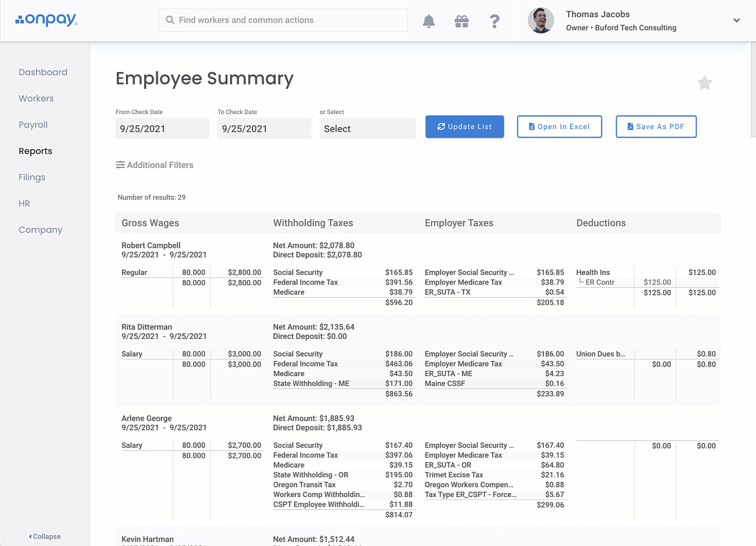The image size is (756, 546).
Task: Click the search magnifier icon
Action: [x=170, y=20]
